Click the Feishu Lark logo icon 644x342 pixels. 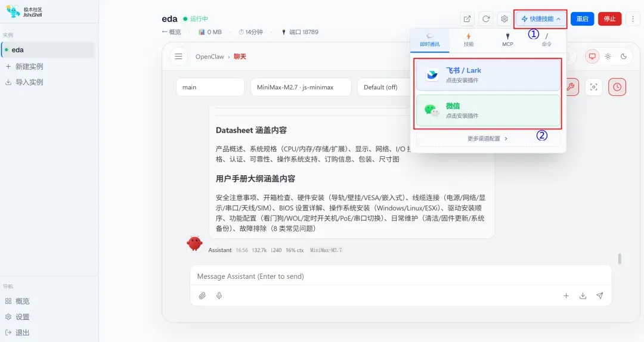coord(432,74)
